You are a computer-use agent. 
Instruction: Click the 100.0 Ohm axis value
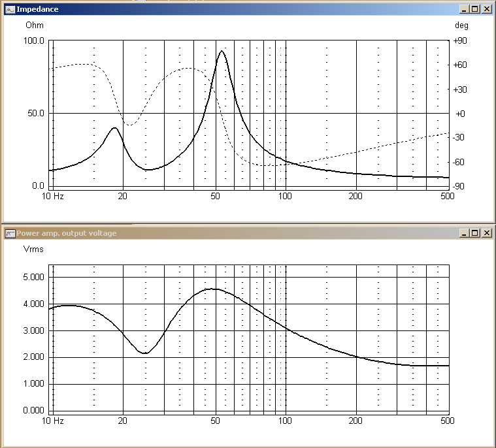[x=34, y=40]
